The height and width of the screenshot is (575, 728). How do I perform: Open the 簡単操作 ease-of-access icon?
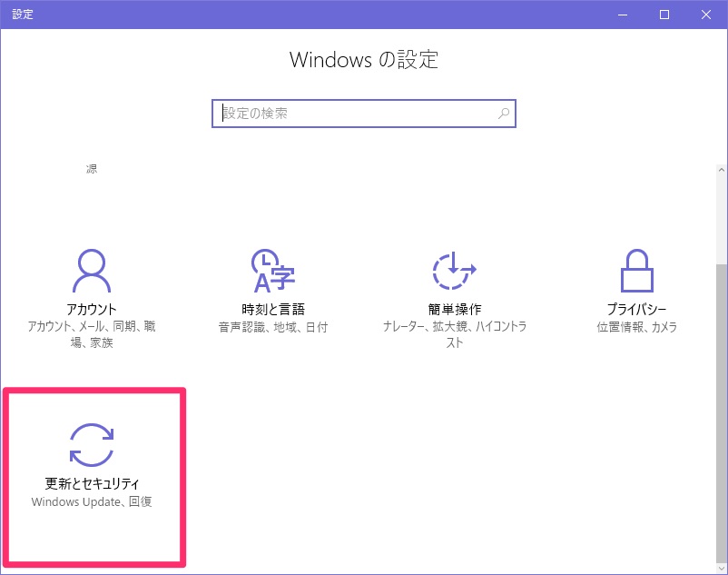[454, 271]
